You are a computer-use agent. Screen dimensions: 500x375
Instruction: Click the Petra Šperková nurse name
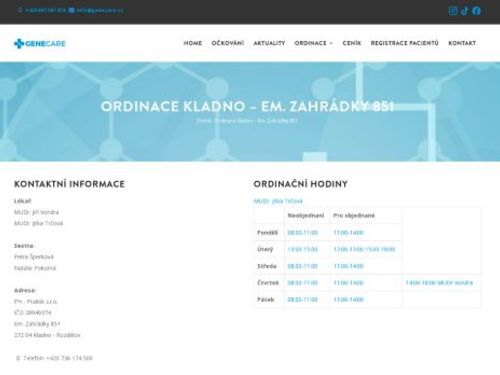(34, 257)
